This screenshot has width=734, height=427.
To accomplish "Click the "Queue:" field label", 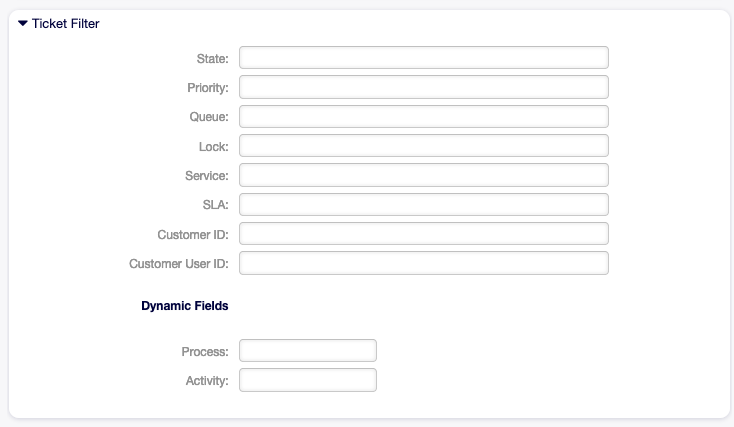I will click(209, 118).
